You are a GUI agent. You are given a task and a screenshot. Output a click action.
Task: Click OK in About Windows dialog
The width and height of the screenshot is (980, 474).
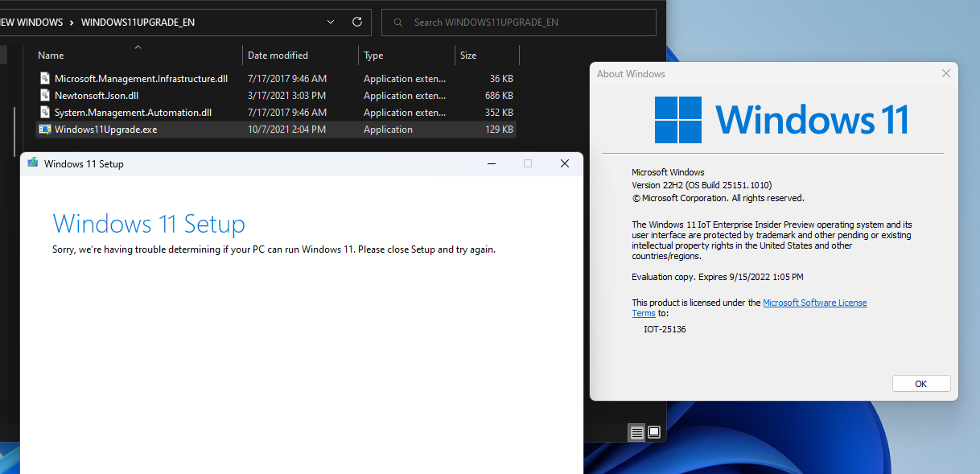click(x=921, y=384)
